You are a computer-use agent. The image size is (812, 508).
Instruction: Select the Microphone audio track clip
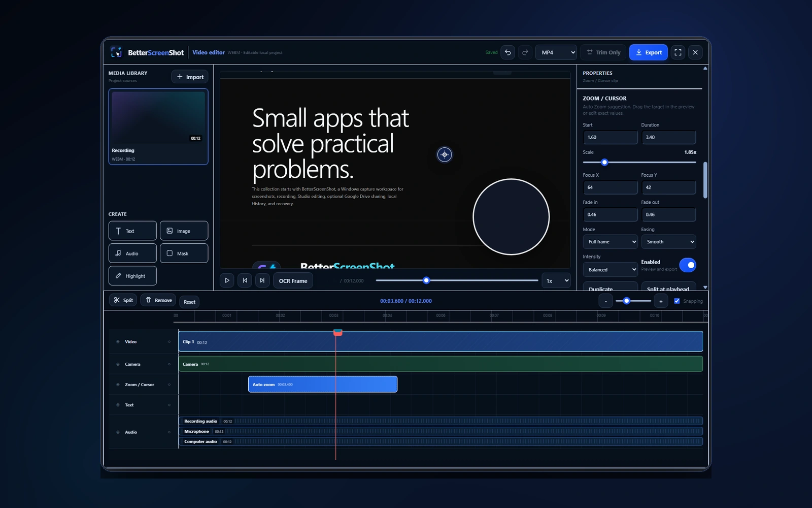(441, 431)
